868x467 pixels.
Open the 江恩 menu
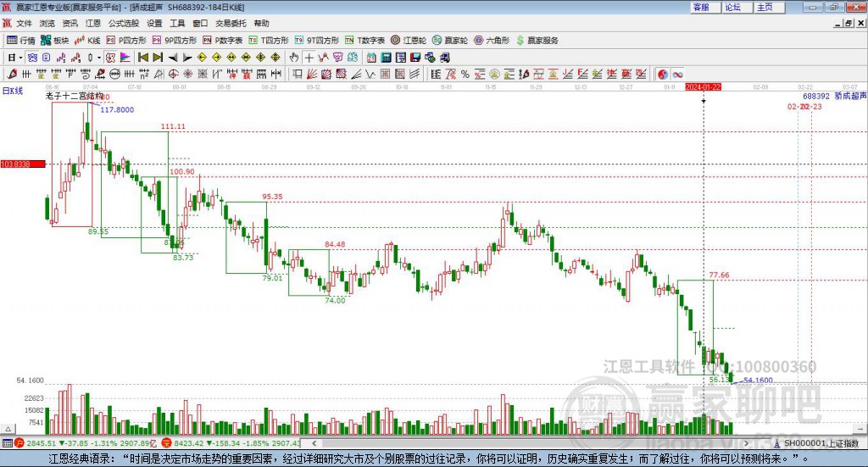(x=93, y=23)
